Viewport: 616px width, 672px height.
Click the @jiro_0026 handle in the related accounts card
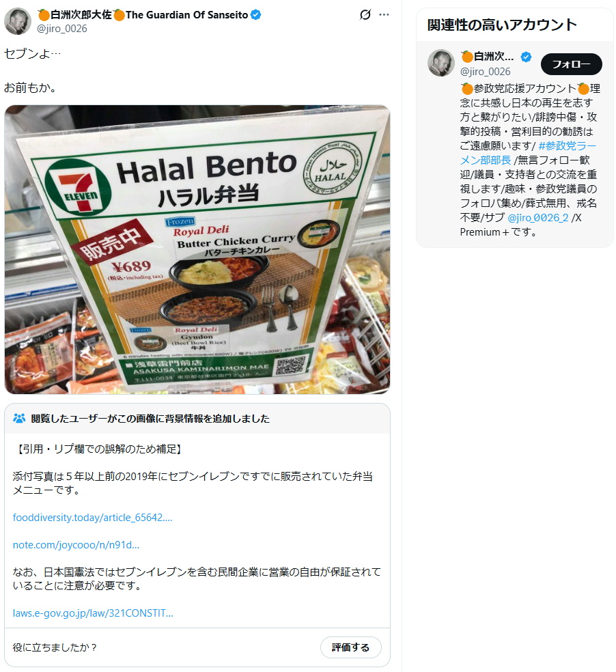pyautogui.click(x=486, y=72)
